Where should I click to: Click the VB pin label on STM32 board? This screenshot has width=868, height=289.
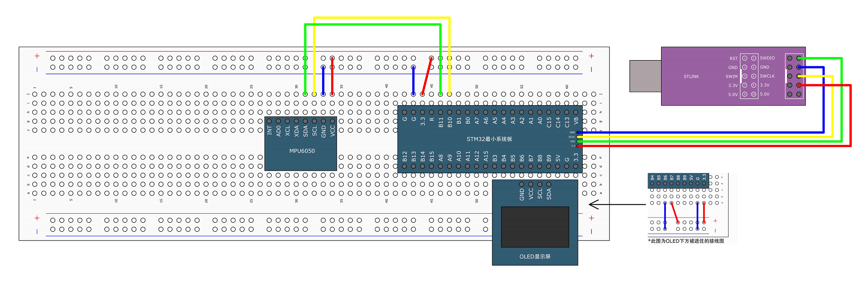tap(576, 121)
